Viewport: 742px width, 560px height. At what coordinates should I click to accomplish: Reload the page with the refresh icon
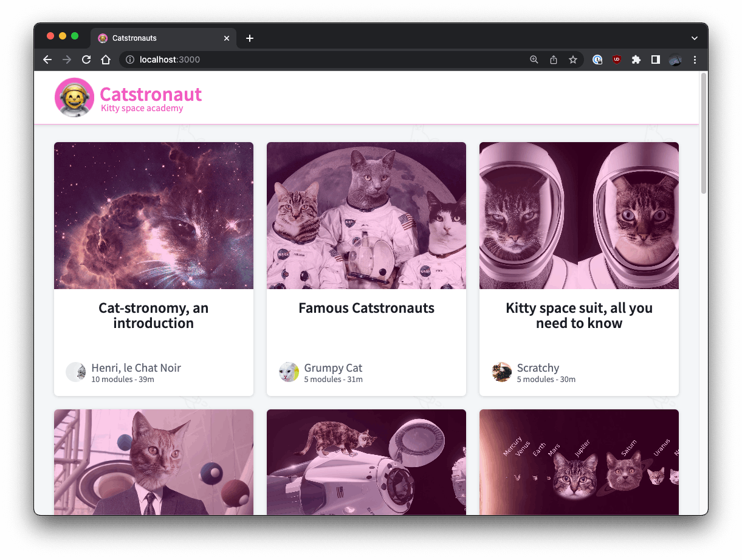(x=86, y=60)
